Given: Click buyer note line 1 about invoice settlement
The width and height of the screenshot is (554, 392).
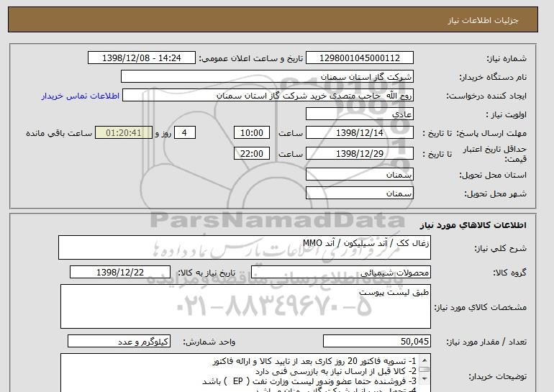Looking at the screenshot, I should 314,361.
